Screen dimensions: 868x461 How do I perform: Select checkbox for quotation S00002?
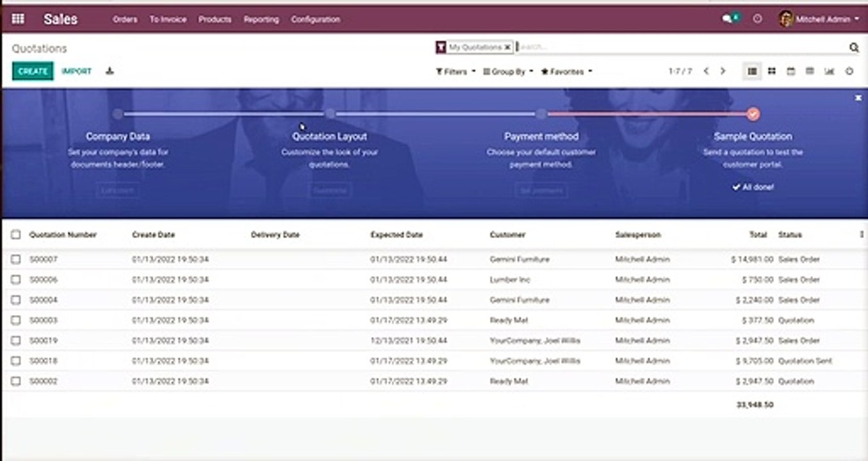(x=16, y=381)
